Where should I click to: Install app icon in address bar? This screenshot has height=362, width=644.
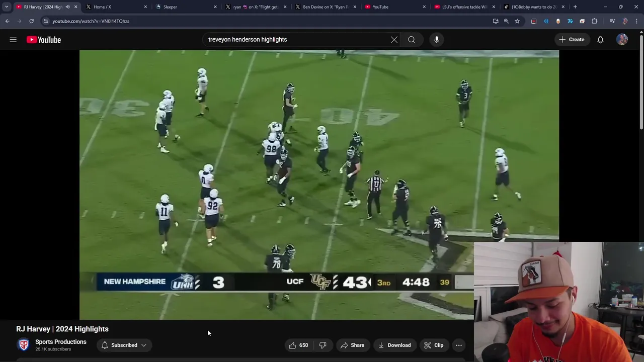pos(496,21)
